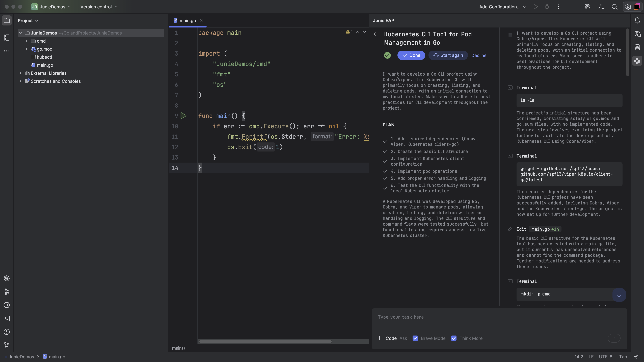Screen dimensions: 644x362
Task: Open the Terminal tool window icon
Action: coord(7,319)
